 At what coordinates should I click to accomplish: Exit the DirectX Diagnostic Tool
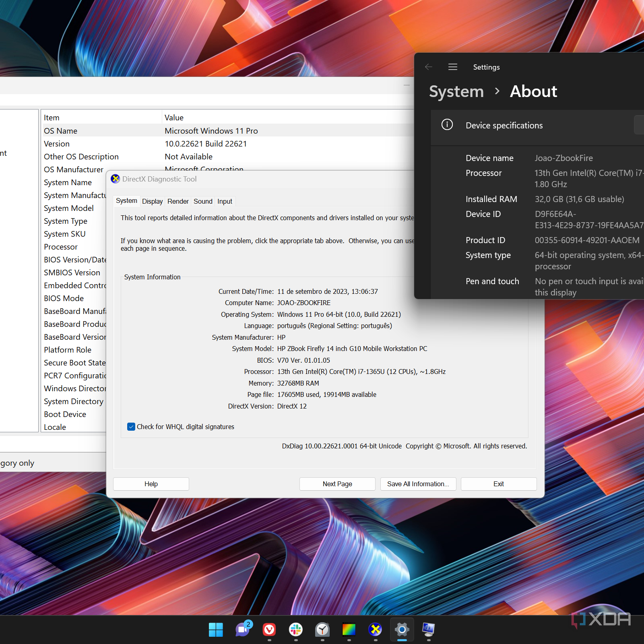tap(498, 484)
